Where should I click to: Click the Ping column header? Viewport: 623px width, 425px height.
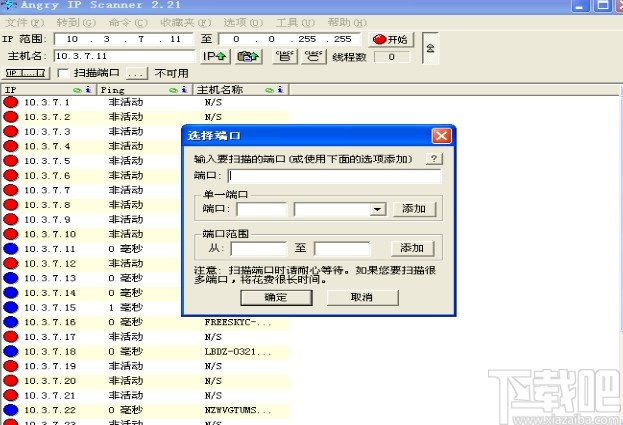tap(145, 90)
